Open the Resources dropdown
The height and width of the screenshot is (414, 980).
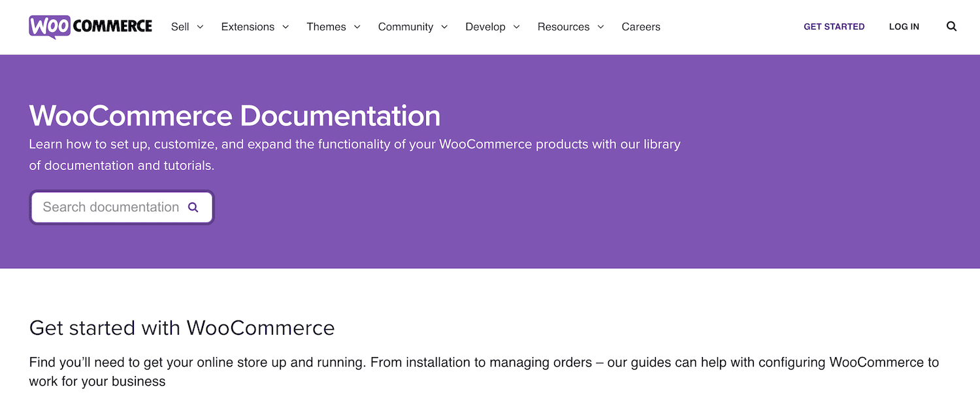coord(563,27)
